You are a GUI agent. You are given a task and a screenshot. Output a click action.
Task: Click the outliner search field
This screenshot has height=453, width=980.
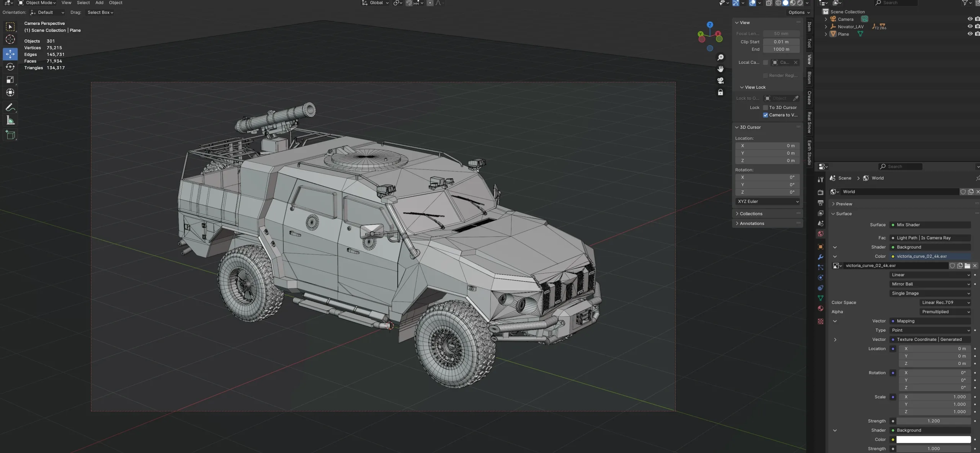[x=896, y=3]
